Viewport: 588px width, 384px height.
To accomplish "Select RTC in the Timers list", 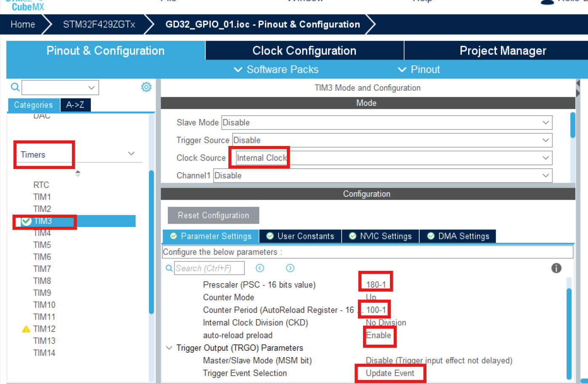I will point(41,185).
